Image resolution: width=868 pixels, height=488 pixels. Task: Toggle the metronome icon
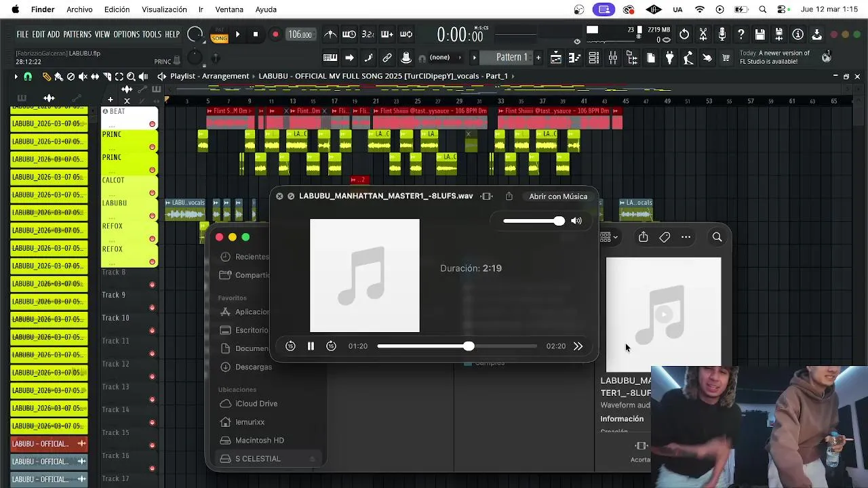pyautogui.click(x=330, y=35)
